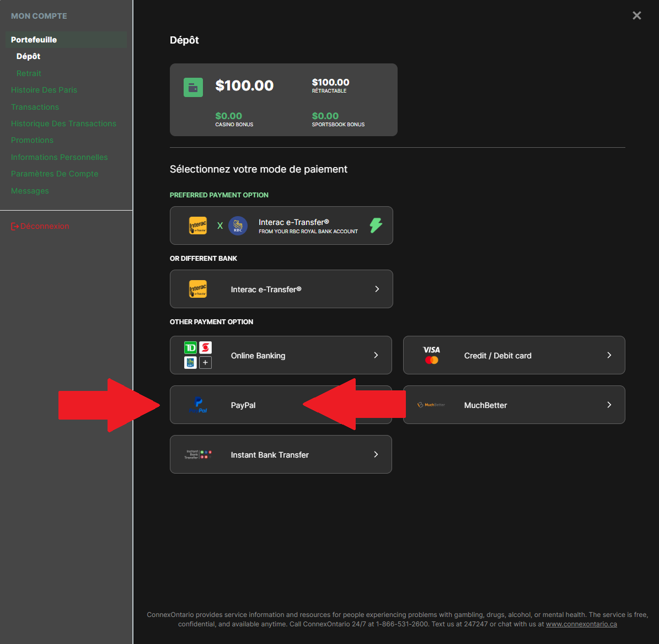
Task: Open Histoire Des Paris
Action: [x=44, y=90]
